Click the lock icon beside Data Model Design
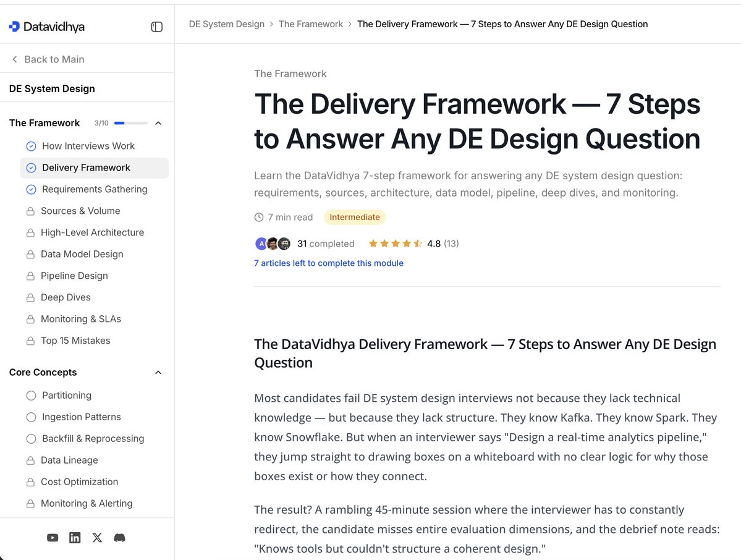This screenshot has width=741, height=560. pos(30,254)
